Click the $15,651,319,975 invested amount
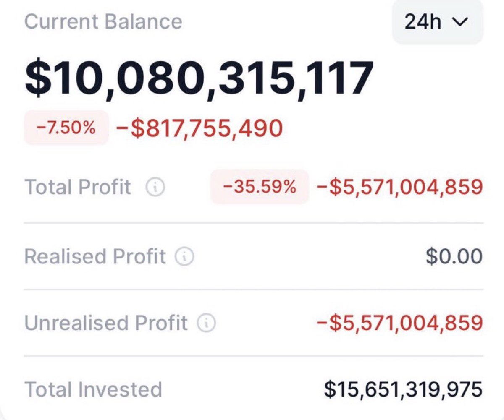The height and width of the screenshot is (420, 504). tap(403, 389)
